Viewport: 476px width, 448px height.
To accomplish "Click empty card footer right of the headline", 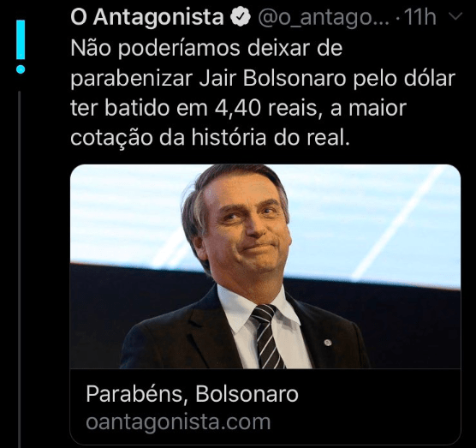I will point(379,394).
